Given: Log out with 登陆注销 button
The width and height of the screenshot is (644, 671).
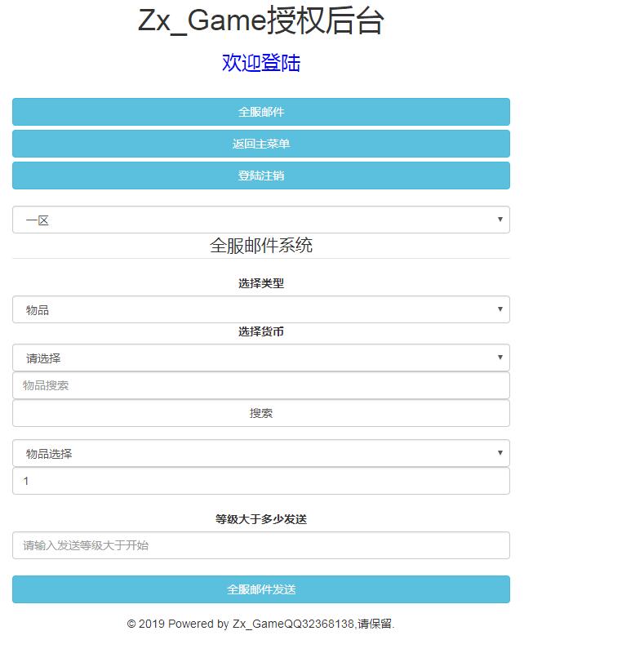Looking at the screenshot, I should tap(261, 176).
